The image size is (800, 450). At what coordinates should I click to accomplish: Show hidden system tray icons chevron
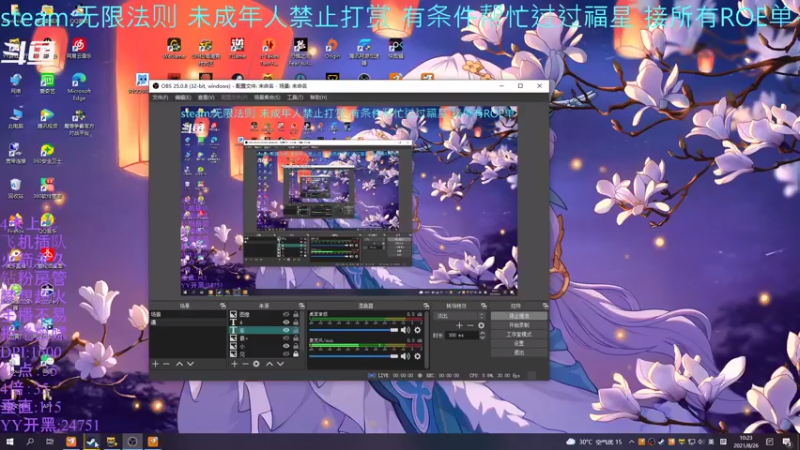point(632,442)
